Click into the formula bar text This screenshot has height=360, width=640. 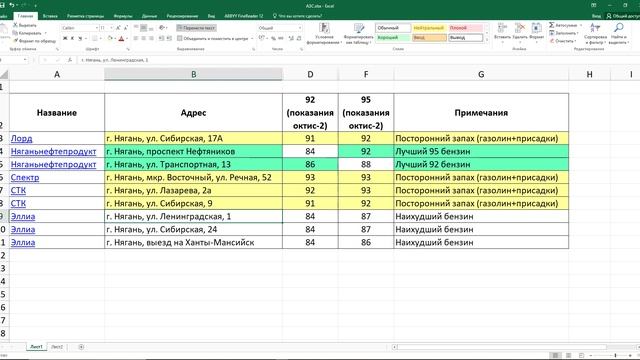click(x=115, y=60)
